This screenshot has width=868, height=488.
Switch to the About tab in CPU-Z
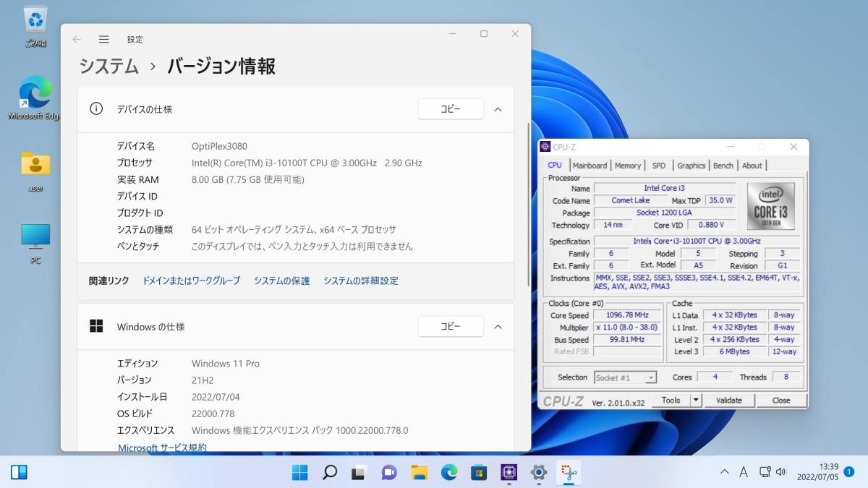752,166
